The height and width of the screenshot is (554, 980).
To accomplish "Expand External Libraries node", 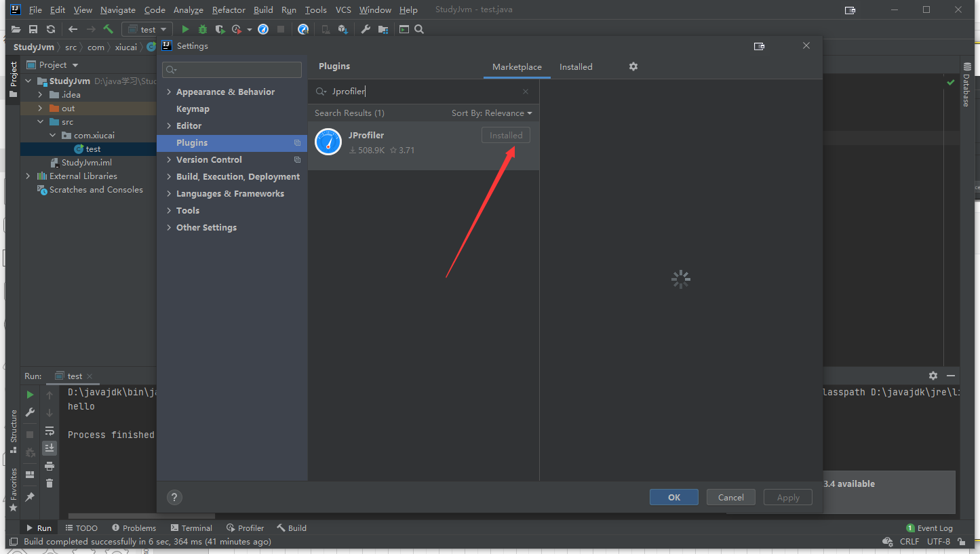I will click(28, 176).
